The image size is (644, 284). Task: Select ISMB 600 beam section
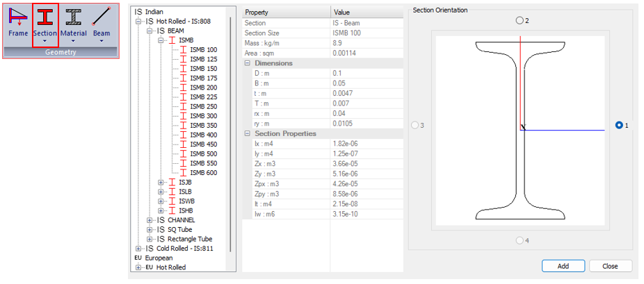(202, 172)
